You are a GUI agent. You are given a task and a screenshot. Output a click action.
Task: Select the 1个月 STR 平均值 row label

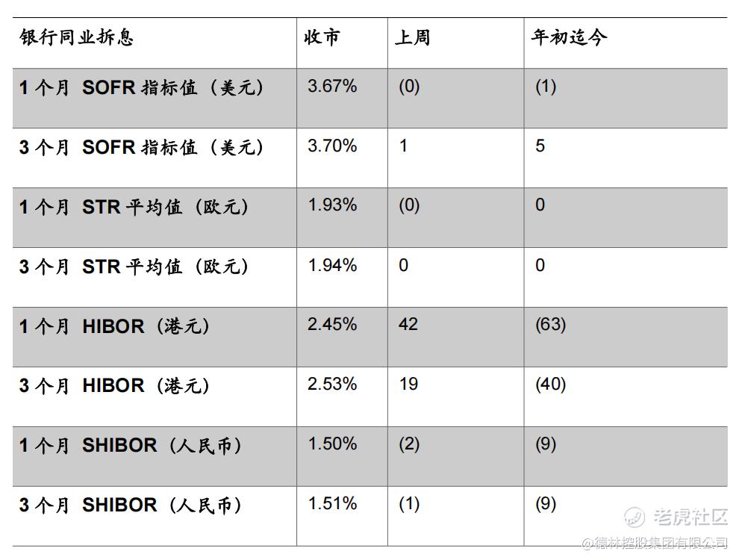click(134, 207)
